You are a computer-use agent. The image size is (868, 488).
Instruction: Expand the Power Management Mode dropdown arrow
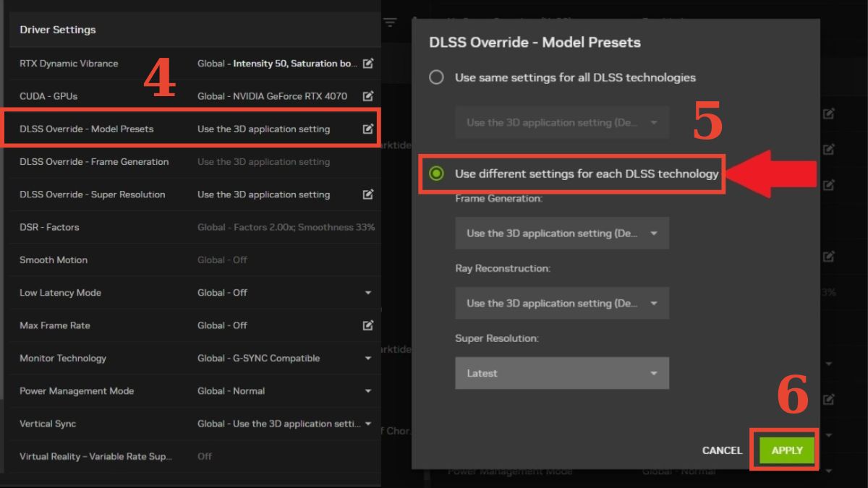[x=368, y=391]
